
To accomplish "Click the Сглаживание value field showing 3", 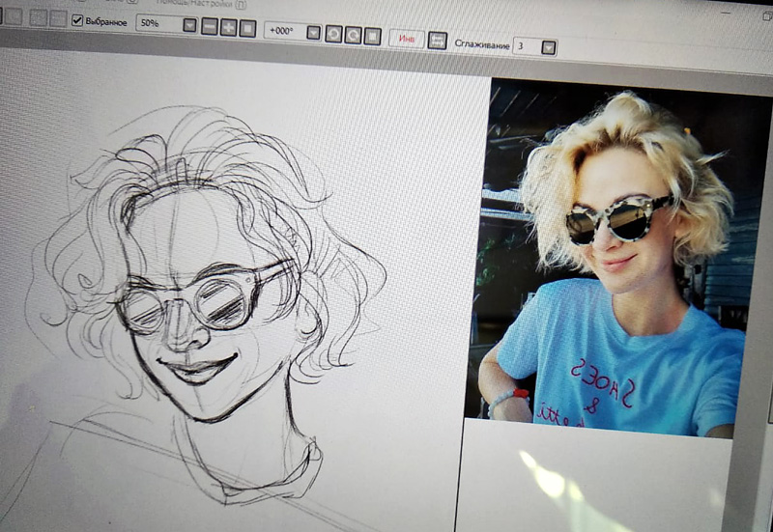I will [527, 46].
